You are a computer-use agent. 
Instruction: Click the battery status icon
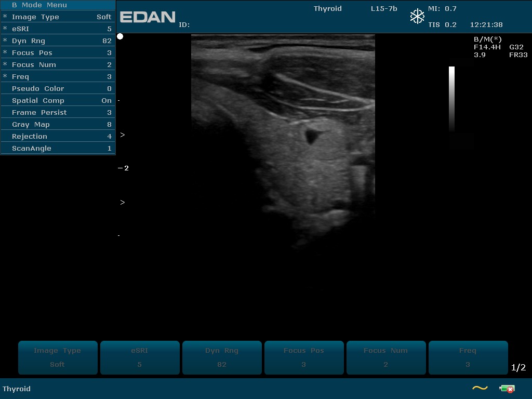point(507,389)
